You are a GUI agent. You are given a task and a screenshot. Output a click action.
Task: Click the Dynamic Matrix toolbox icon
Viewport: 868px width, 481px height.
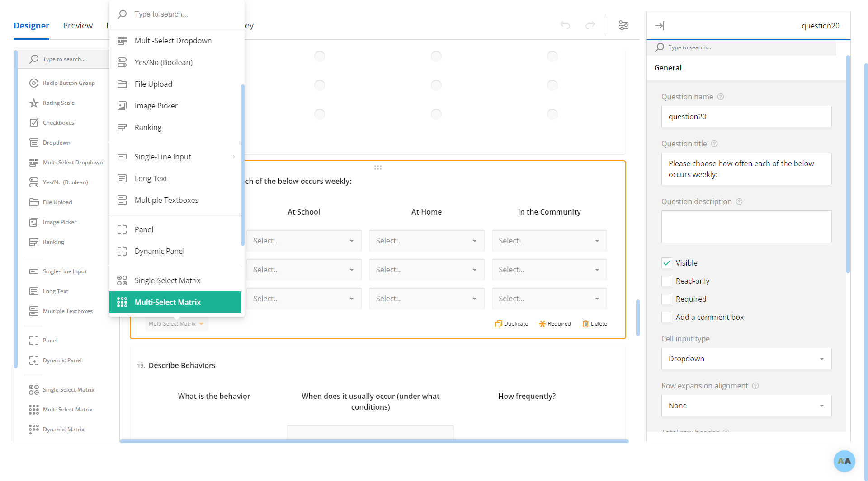click(34, 429)
